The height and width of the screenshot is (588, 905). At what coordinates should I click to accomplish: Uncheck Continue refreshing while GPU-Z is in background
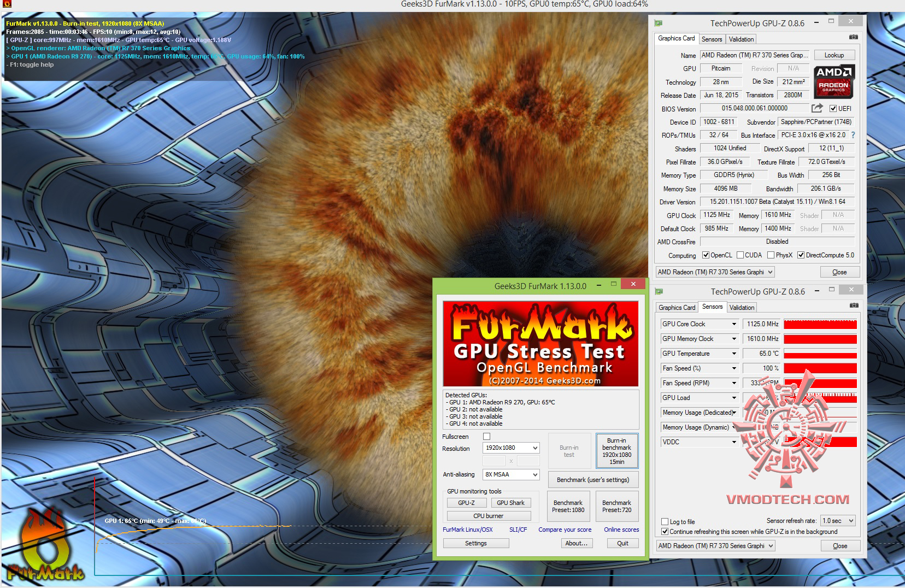click(x=665, y=532)
